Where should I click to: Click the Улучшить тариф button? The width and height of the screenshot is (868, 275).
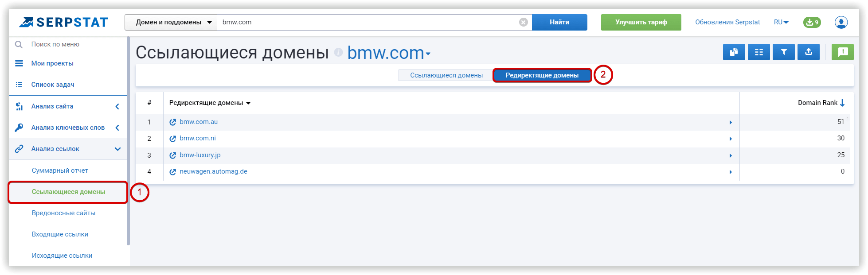point(641,22)
